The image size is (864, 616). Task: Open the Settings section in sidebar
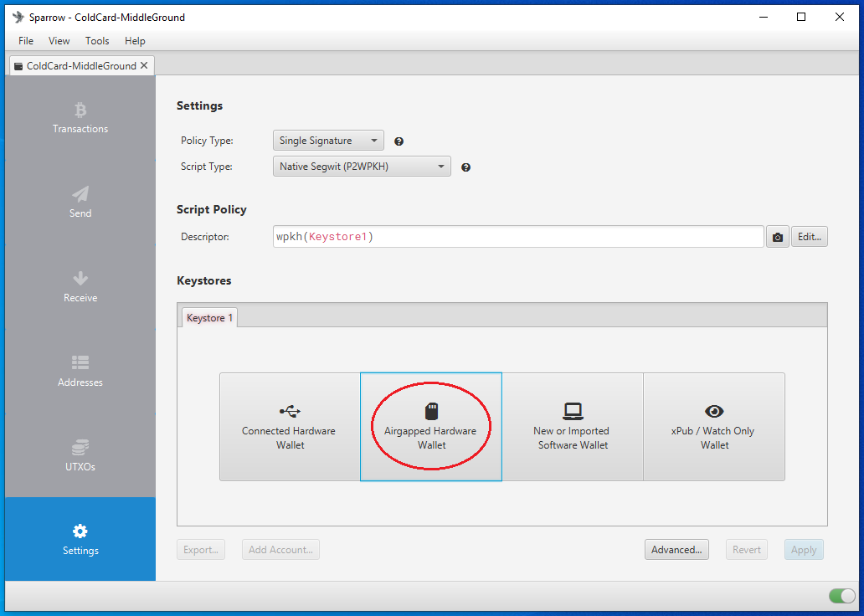point(80,539)
